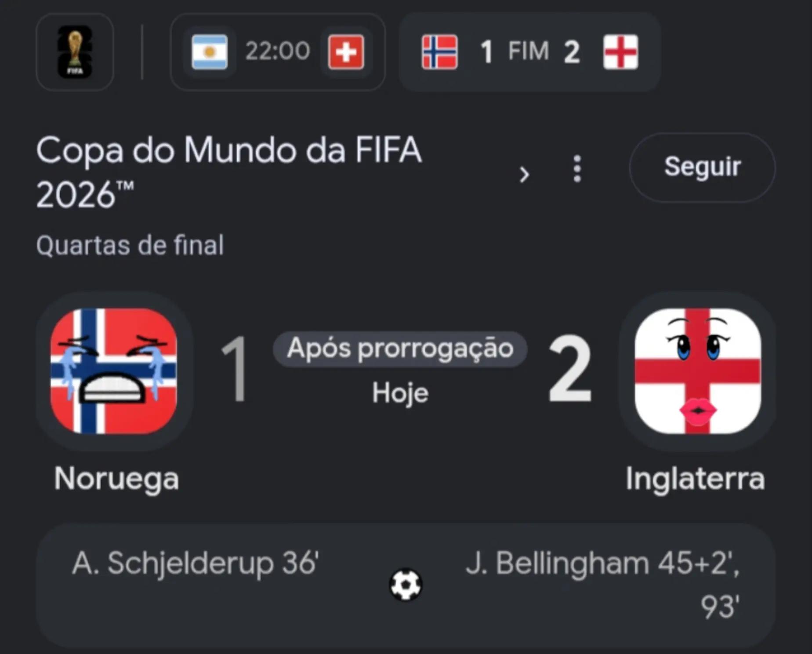The width and height of the screenshot is (812, 654).
Task: Follow the tournament with Seguir button
Action: (x=702, y=167)
